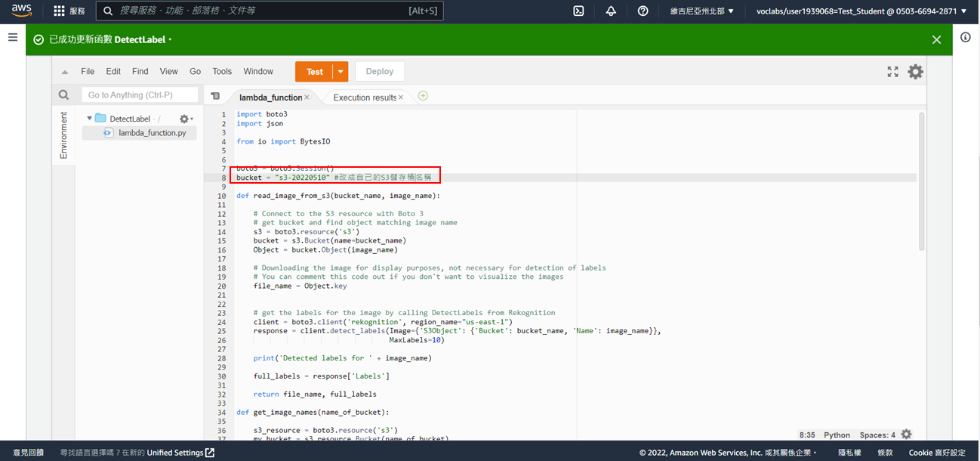The height and width of the screenshot is (461, 980).
Task: Switch to the lambda_function tab
Action: coord(270,97)
